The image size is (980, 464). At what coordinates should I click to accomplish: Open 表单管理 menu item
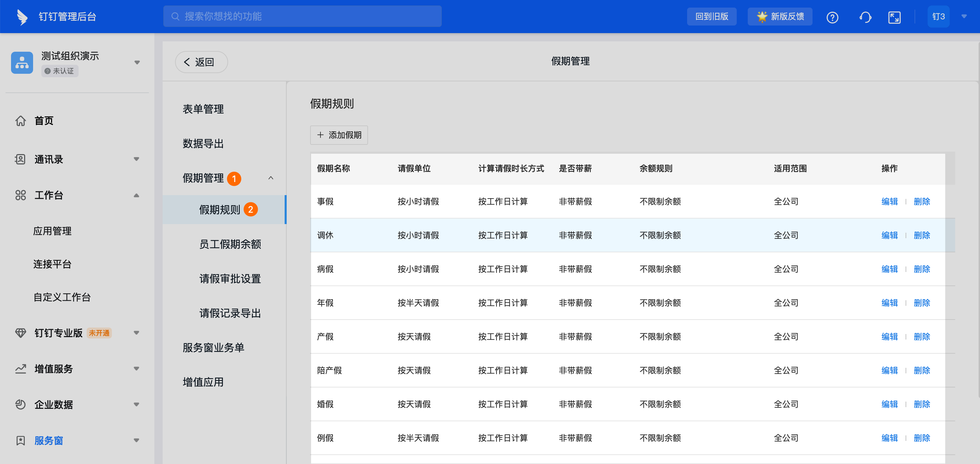(x=203, y=109)
